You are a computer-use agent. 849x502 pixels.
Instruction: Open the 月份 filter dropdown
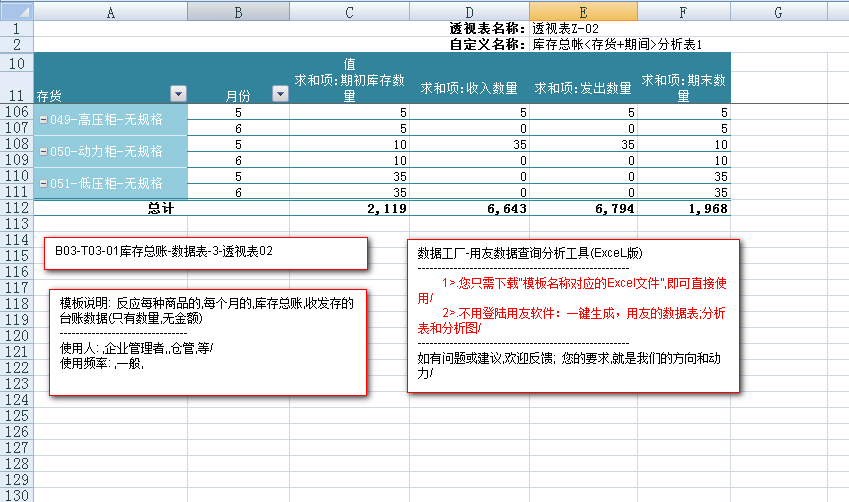277,94
